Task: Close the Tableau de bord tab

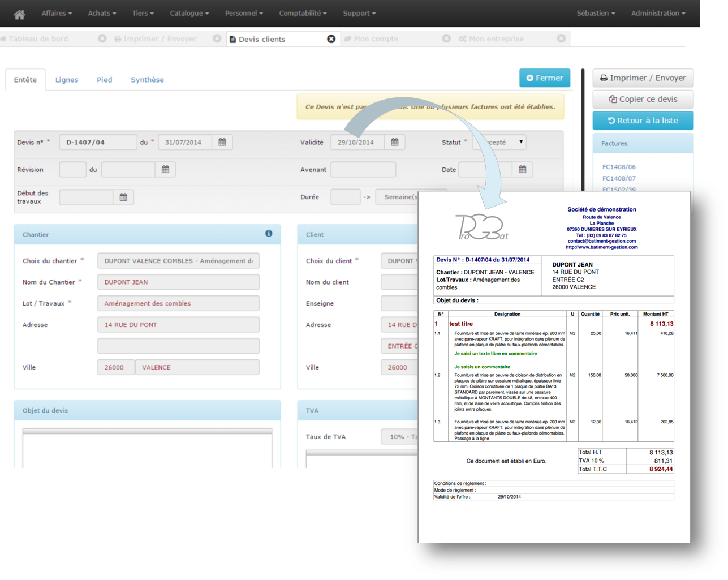Action: [102, 38]
